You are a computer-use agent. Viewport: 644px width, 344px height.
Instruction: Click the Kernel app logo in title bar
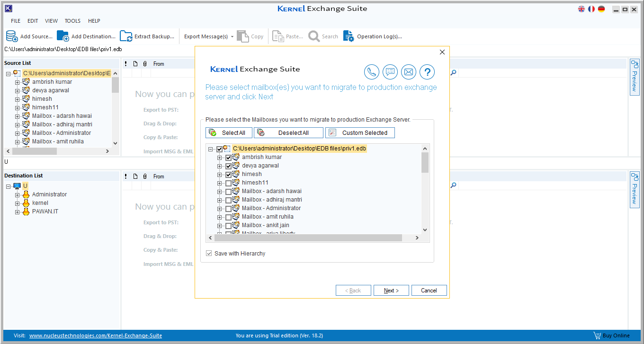pos(8,9)
